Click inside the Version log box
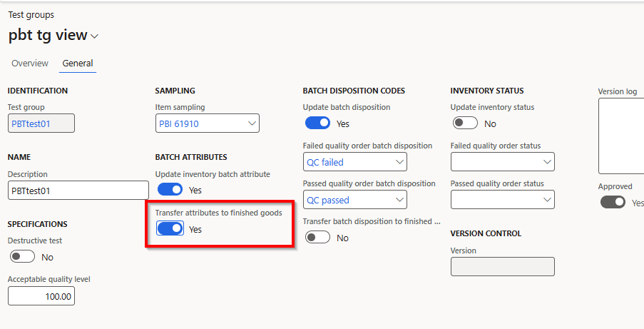Screen dimensions: 644x329 (x=620, y=136)
